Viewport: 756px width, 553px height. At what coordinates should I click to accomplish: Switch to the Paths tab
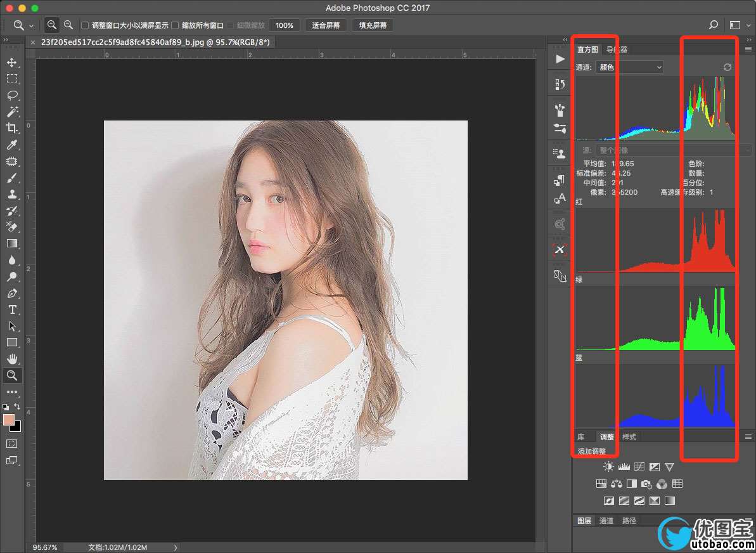[629, 521]
